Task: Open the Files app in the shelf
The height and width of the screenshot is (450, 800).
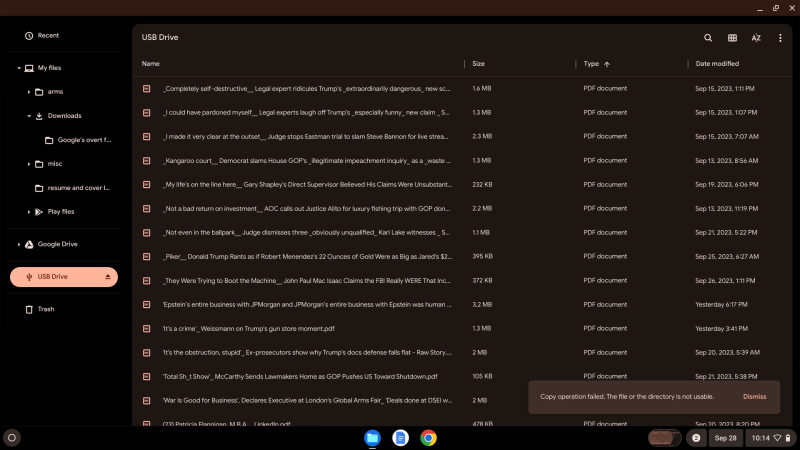Action: point(372,437)
